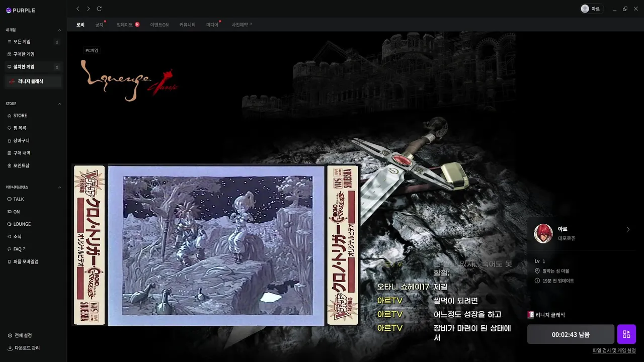Switch to 로비 tab

click(x=80, y=25)
